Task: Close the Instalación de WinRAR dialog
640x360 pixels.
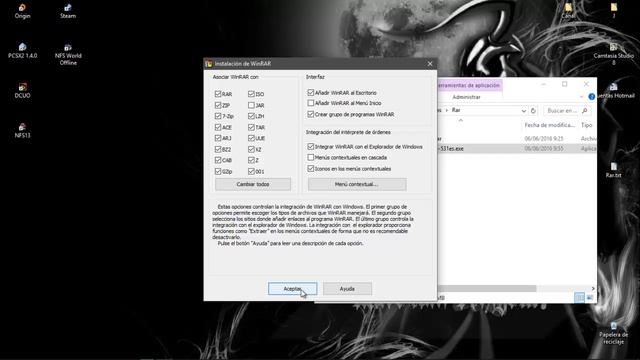Action: coord(430,64)
